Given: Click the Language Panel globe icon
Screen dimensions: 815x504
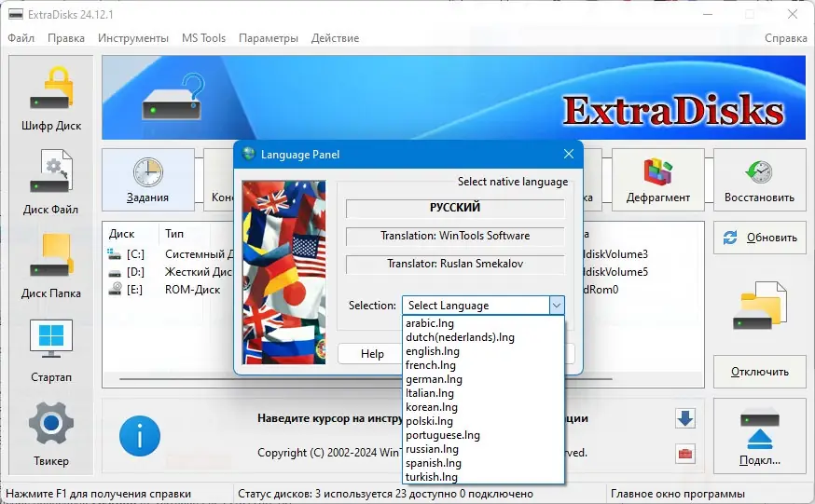Looking at the screenshot, I should click(x=248, y=154).
